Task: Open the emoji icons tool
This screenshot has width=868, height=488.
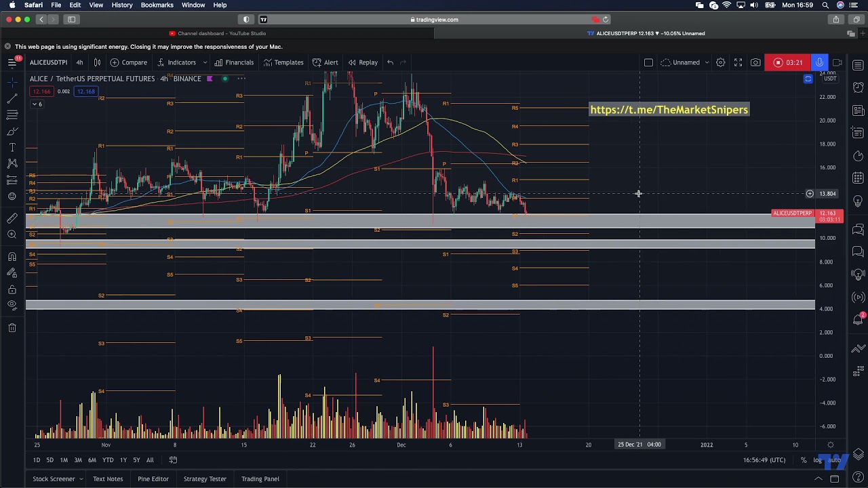Action: 12,197
